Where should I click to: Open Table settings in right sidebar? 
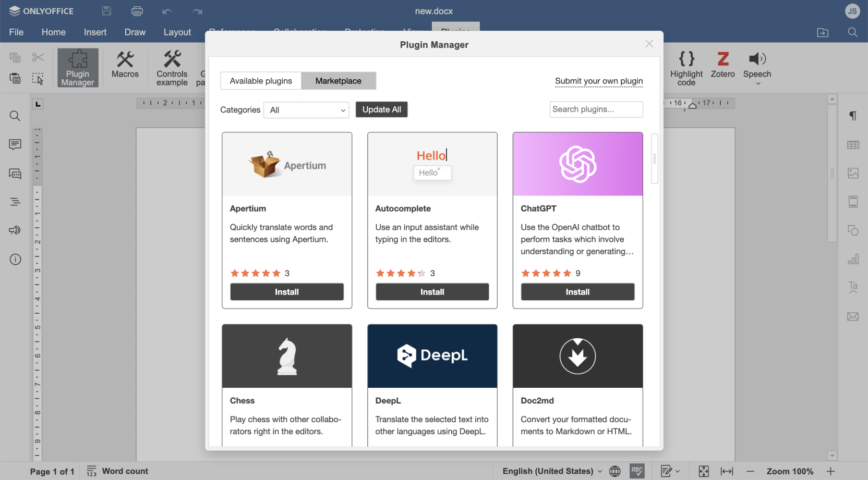pos(853,145)
